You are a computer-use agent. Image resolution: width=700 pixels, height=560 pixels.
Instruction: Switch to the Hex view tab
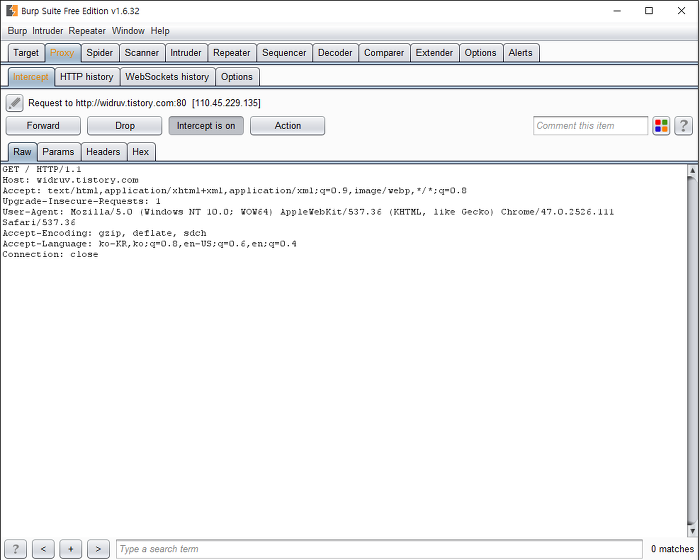(141, 152)
